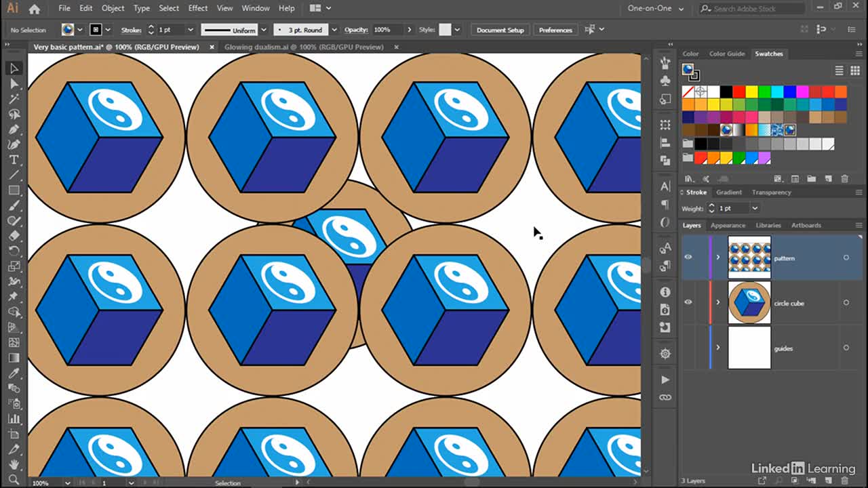The image size is (868, 488).
Task: Select the Zoom tool magnifier
Action: coord(14,479)
